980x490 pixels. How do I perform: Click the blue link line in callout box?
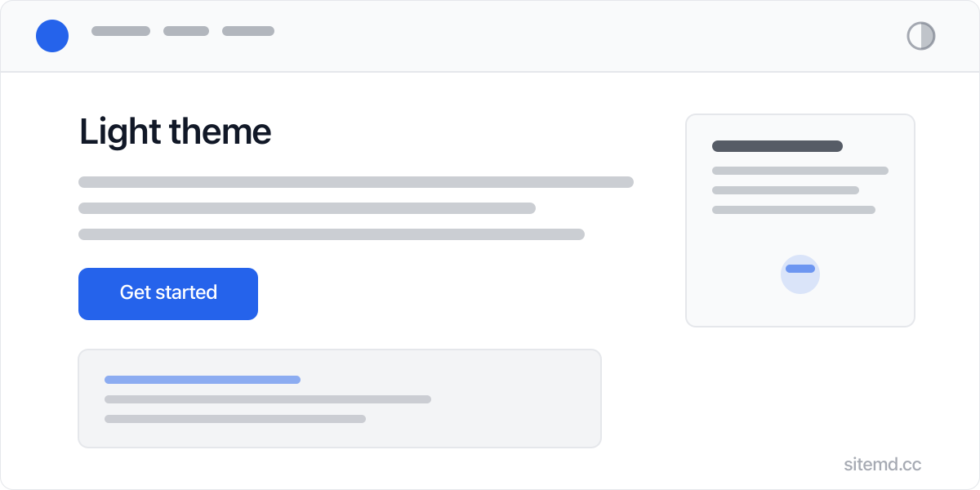(x=203, y=380)
